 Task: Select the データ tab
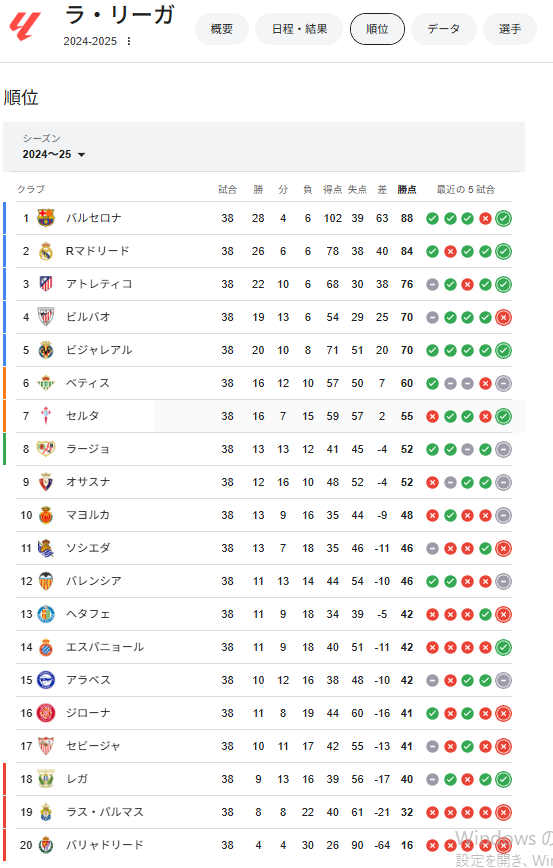[x=443, y=29]
